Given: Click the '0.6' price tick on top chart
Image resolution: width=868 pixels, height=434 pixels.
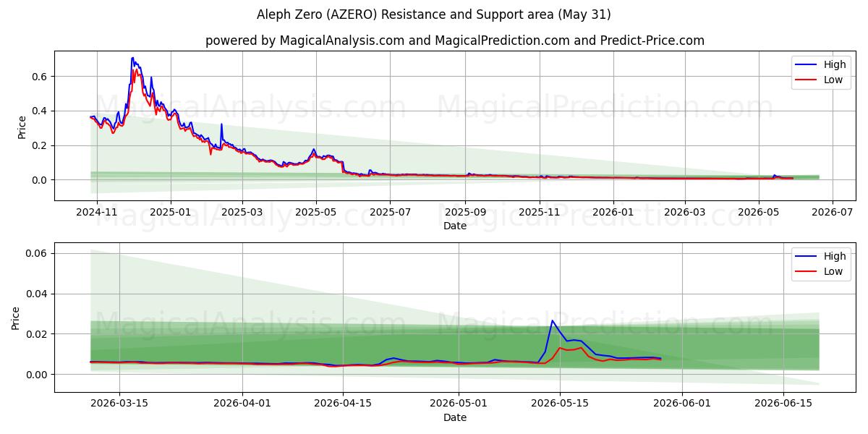Looking at the screenshot, I should [x=41, y=76].
